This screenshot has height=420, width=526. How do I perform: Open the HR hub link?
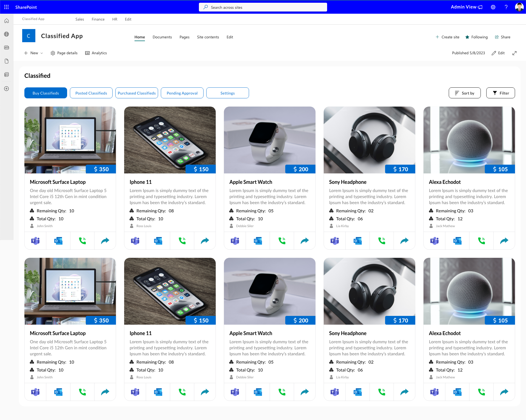(x=115, y=19)
